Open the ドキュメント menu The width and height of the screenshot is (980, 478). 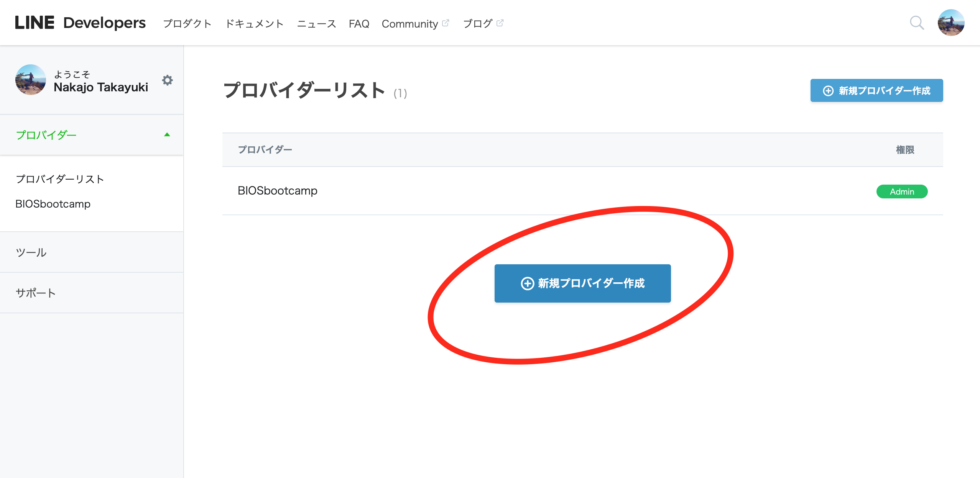(x=254, y=24)
